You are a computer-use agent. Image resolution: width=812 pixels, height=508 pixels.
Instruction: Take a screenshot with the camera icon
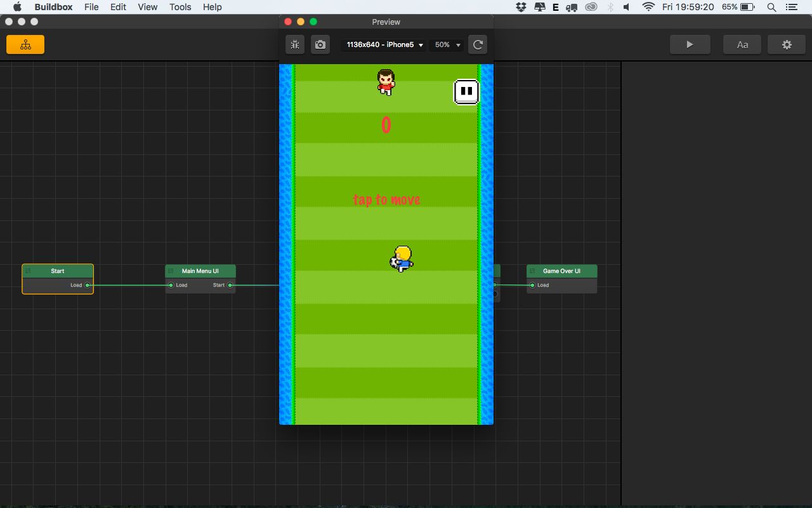[x=320, y=44]
